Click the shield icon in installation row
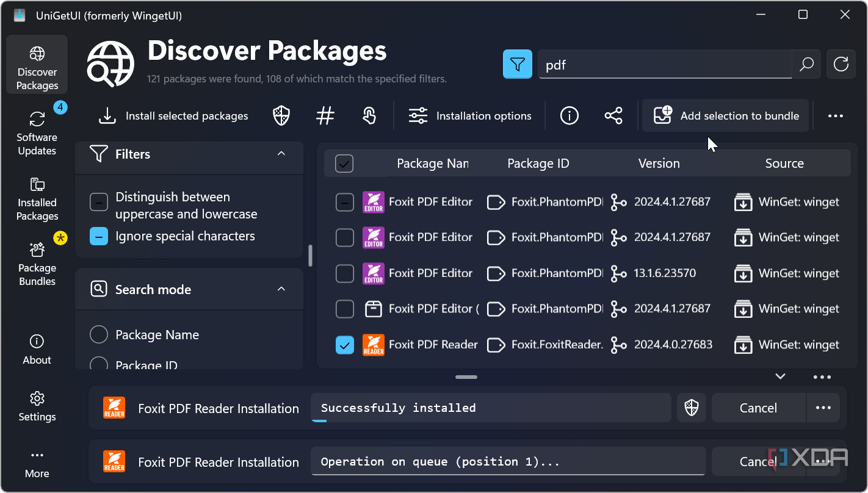 point(692,408)
